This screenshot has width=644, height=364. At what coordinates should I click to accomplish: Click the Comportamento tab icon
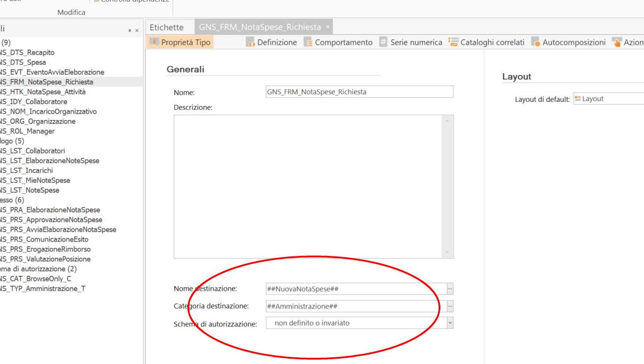tap(308, 42)
